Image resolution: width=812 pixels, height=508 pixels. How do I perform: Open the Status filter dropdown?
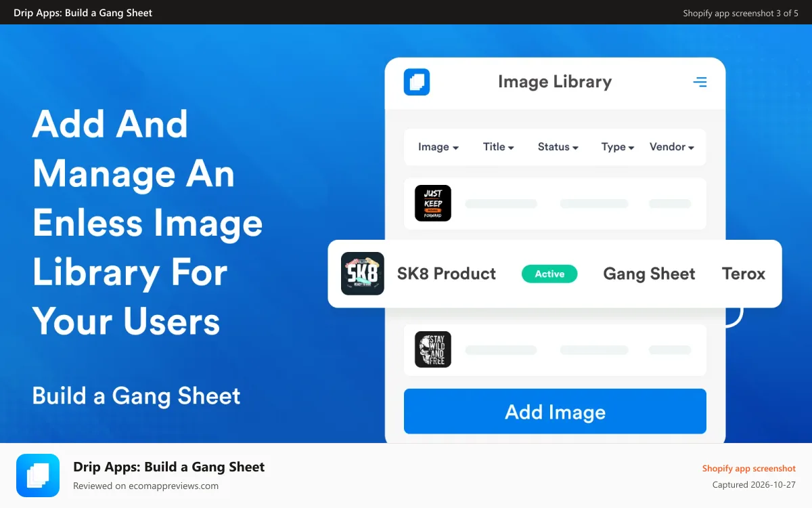(558, 147)
